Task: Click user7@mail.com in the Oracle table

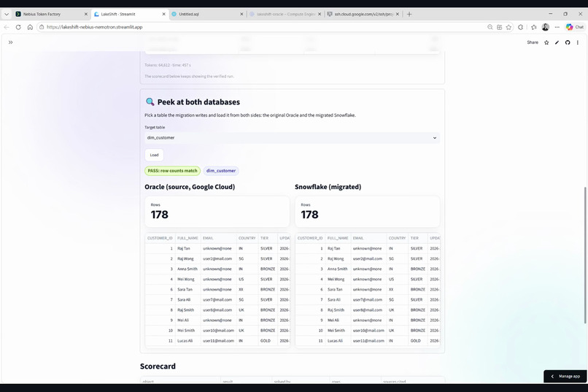Action: click(x=217, y=300)
